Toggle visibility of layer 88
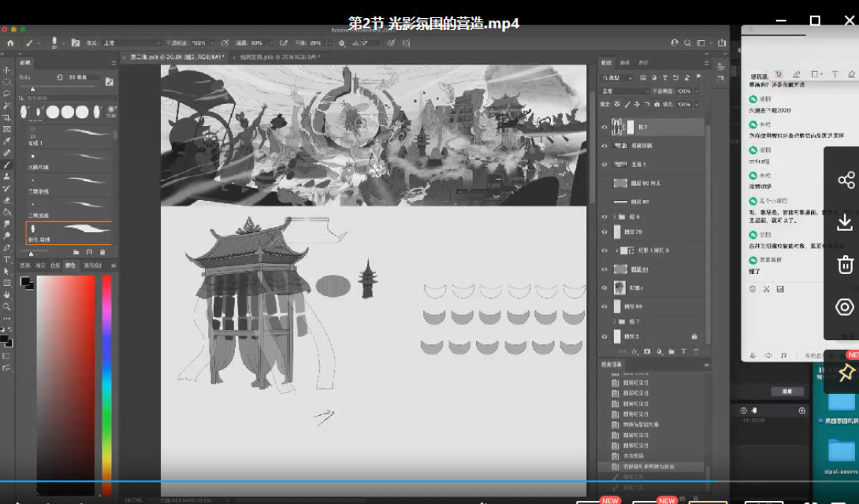Screen dimensions: 859x504 (604, 306)
